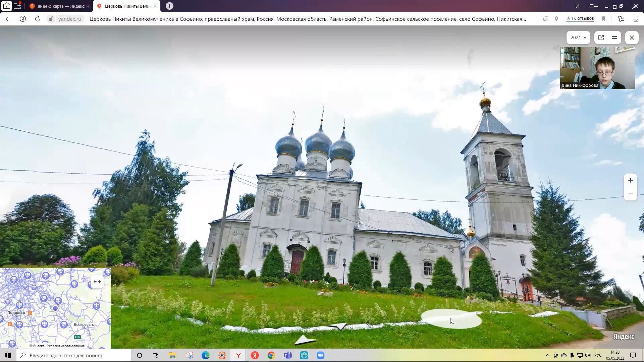
Task: Open a new browser tab
Action: click(x=169, y=6)
